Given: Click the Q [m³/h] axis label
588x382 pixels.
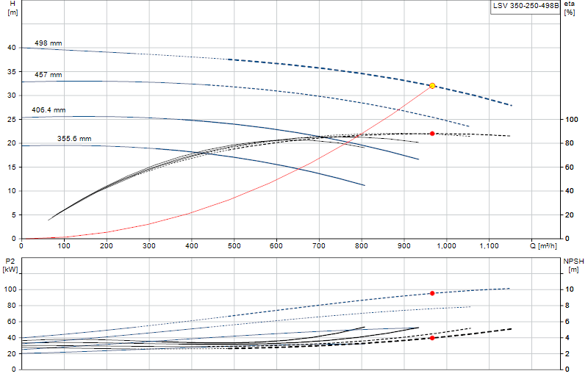Looking at the screenshot, I should point(543,246).
